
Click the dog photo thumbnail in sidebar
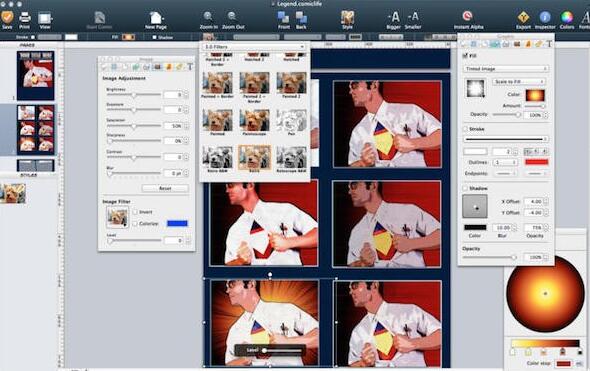click(x=13, y=193)
